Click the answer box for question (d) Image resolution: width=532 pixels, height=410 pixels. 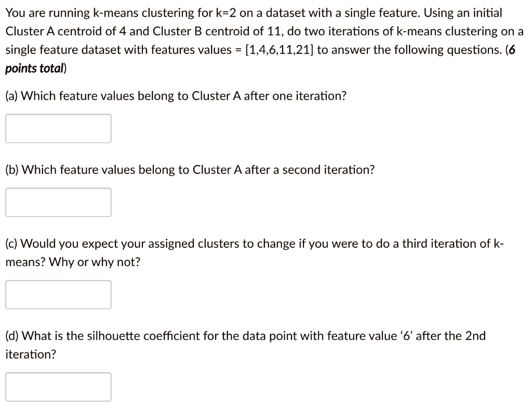tap(58, 387)
